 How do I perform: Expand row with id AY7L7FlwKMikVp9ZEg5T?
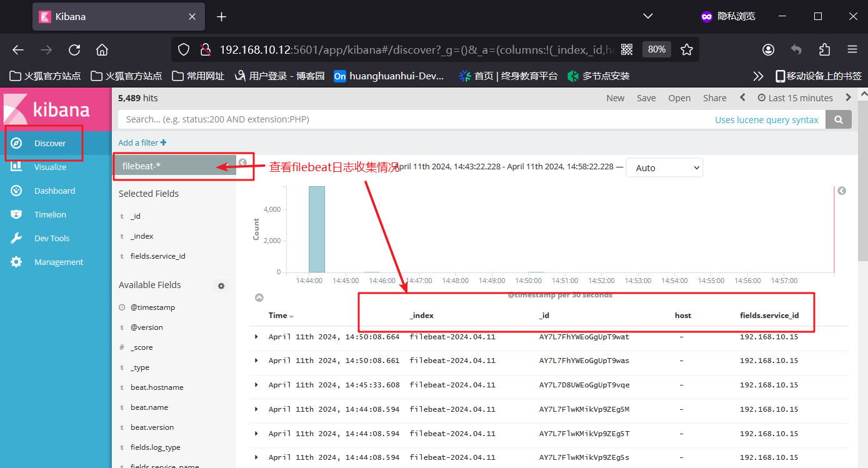(256, 433)
